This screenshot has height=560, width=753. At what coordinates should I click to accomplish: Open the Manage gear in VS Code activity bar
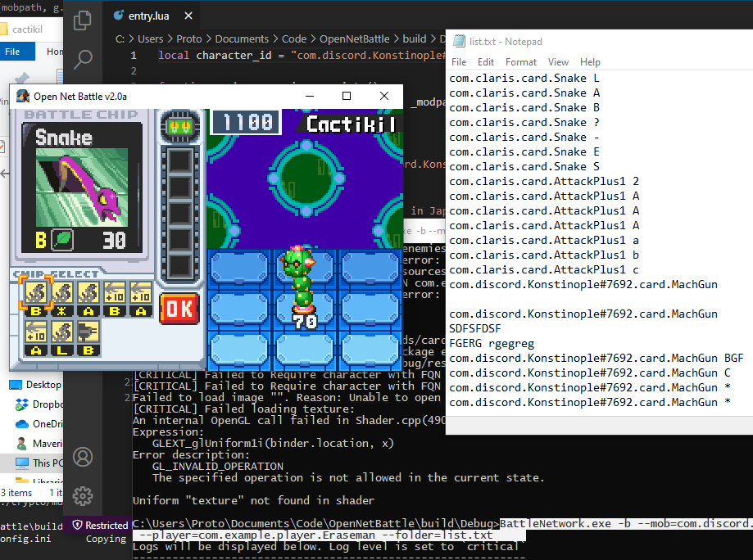(x=83, y=495)
